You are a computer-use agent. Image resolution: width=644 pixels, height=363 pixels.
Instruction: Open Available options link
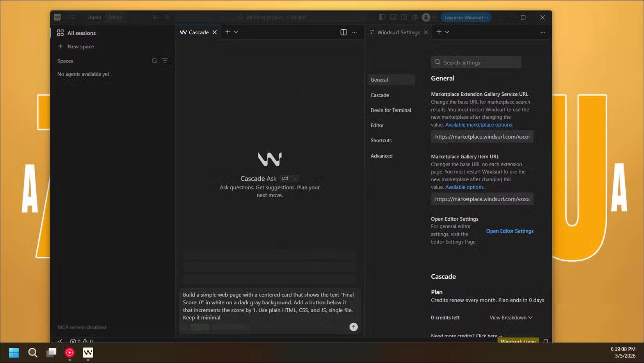click(464, 188)
